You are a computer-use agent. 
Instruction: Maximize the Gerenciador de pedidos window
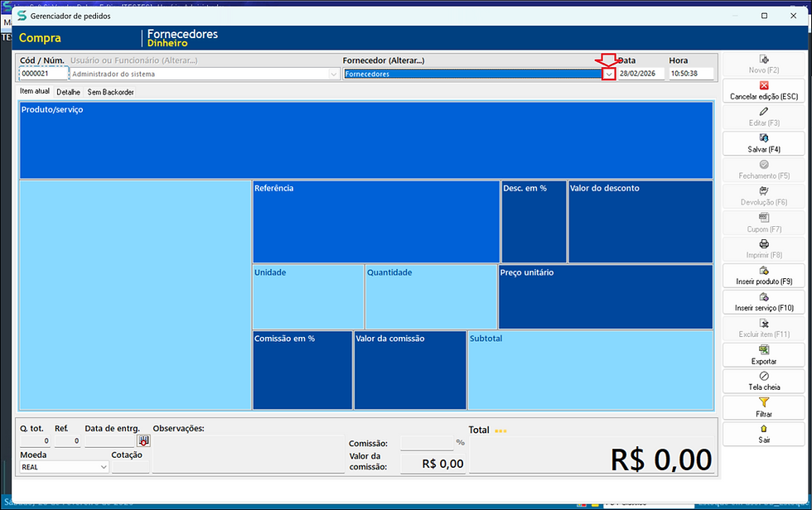tap(764, 16)
